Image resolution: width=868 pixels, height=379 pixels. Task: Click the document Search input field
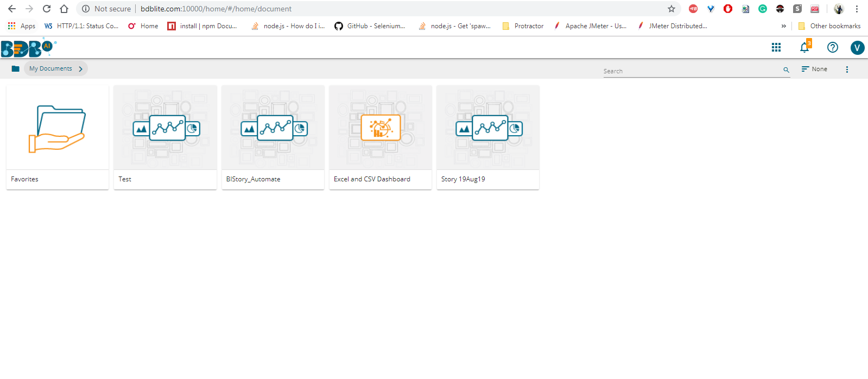(689, 71)
